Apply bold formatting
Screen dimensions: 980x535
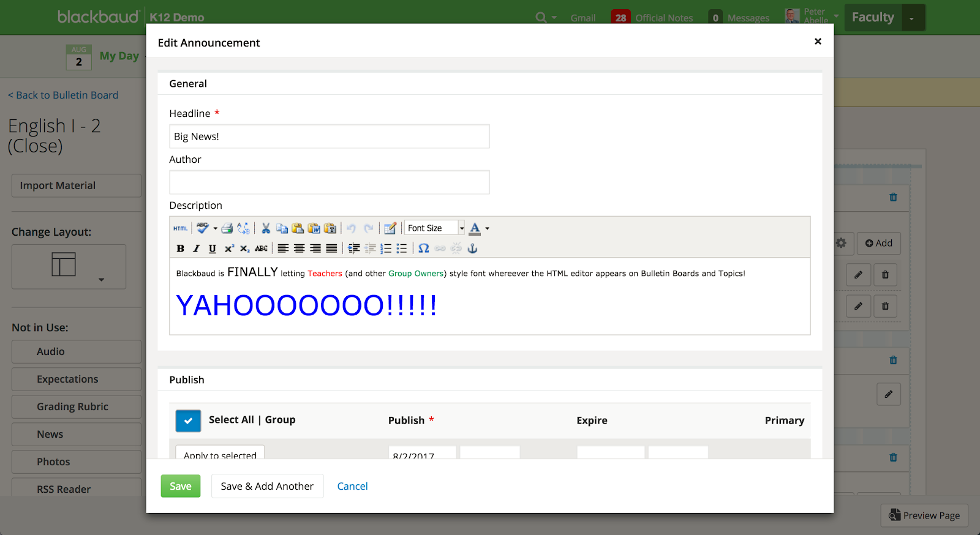pyautogui.click(x=180, y=249)
